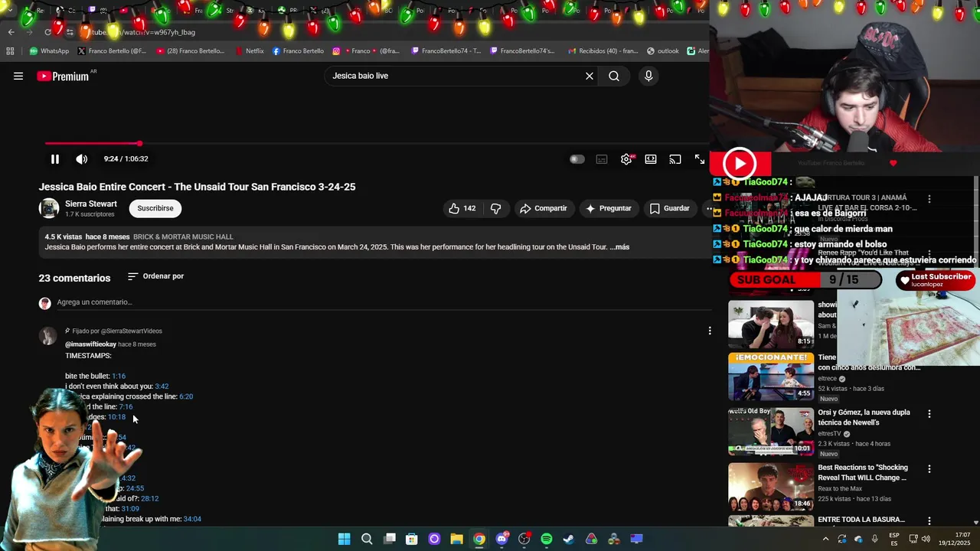Show hidden system tray icons chevron
The width and height of the screenshot is (980, 551).
[825, 539]
